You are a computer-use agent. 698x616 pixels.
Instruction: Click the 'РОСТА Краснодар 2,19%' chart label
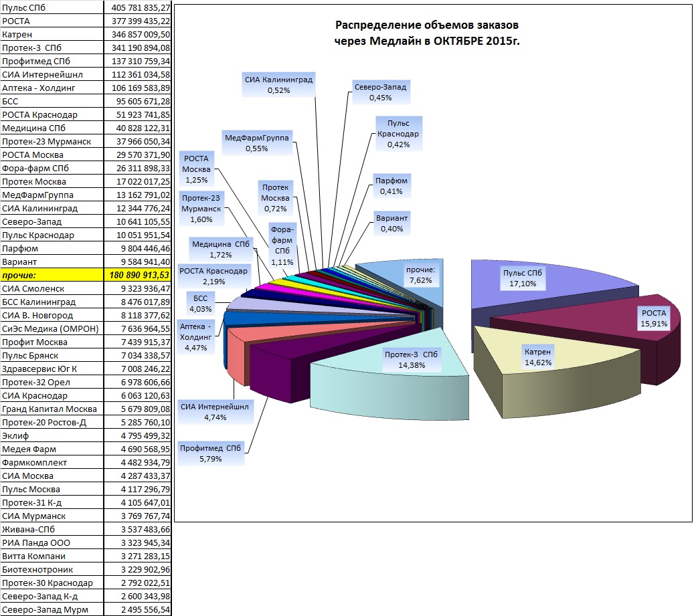tap(213, 276)
